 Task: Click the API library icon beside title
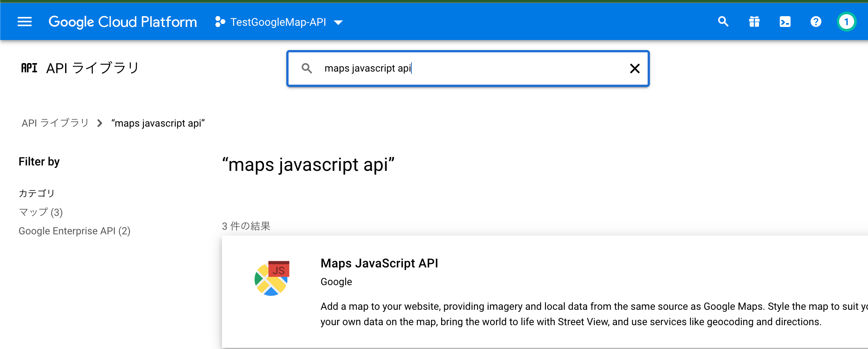pyautogui.click(x=29, y=68)
